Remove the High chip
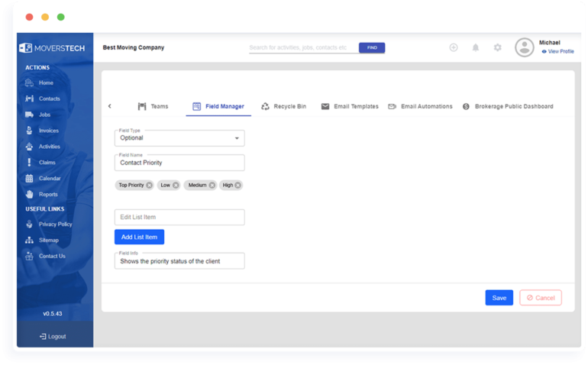The height and width of the screenshot is (365, 588). [x=237, y=186]
